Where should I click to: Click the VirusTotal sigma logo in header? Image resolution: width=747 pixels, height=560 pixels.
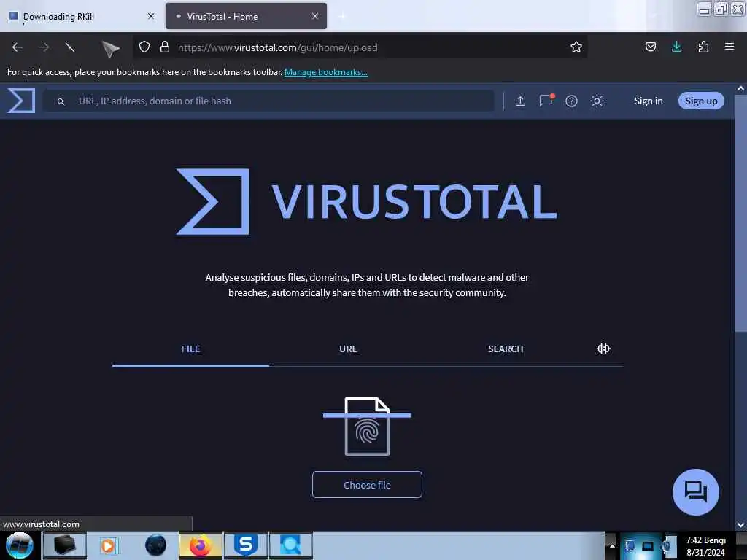point(21,101)
